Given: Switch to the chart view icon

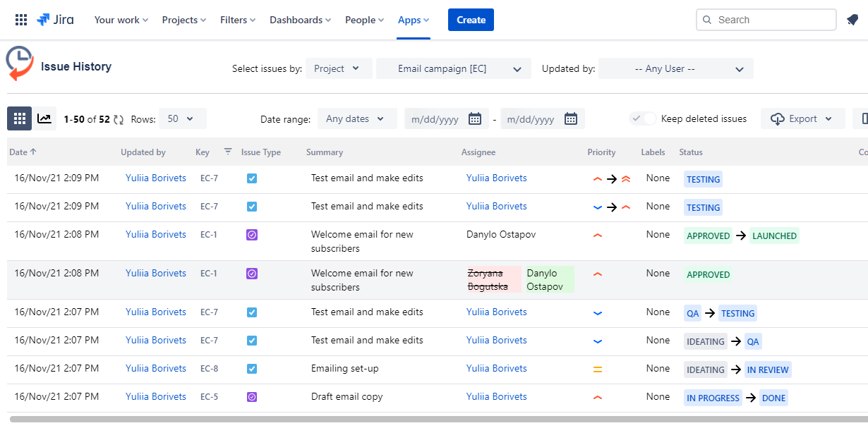Looking at the screenshot, I should pyautogui.click(x=44, y=118).
